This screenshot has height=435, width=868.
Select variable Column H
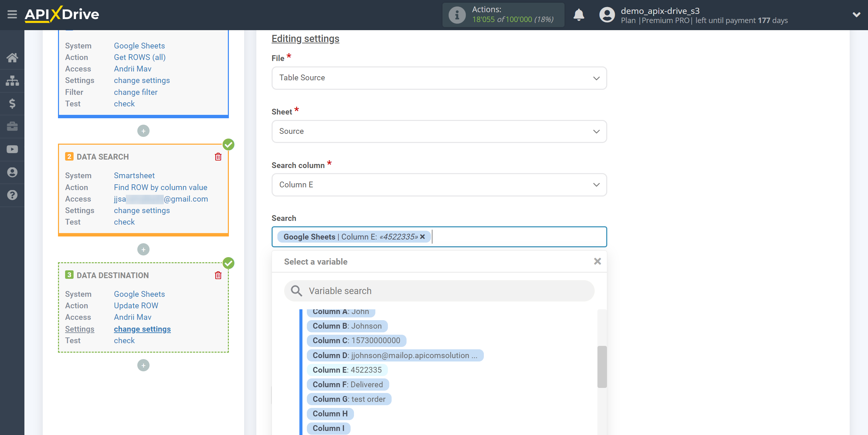pos(330,414)
